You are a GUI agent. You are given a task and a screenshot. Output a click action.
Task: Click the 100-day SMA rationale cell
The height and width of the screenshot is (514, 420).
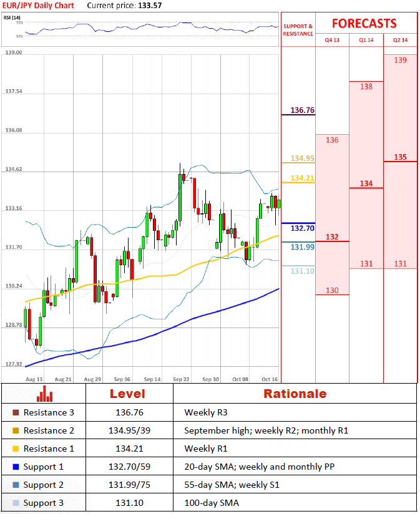[208, 503]
